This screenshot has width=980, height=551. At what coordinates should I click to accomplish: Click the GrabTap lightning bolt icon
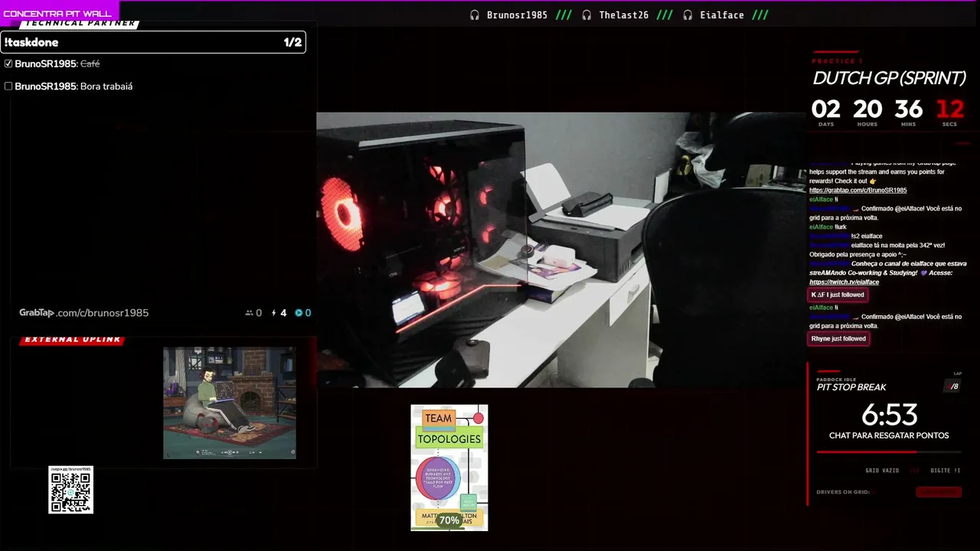(x=274, y=313)
